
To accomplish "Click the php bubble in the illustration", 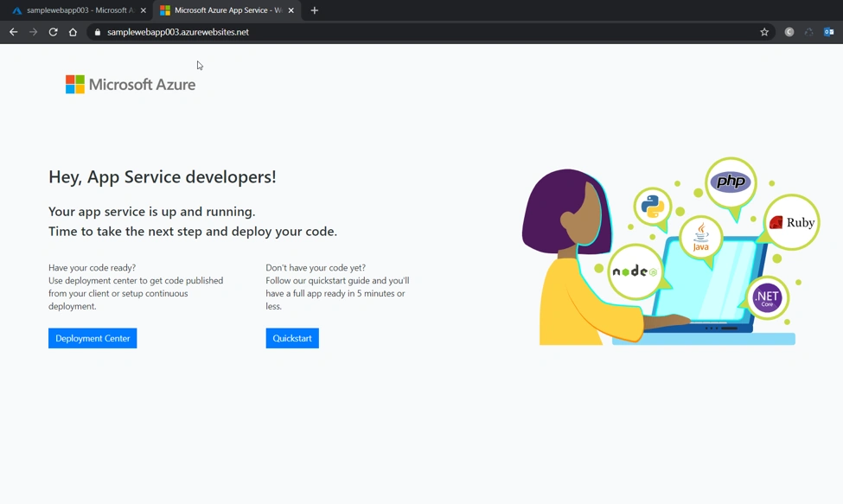I will click(731, 182).
